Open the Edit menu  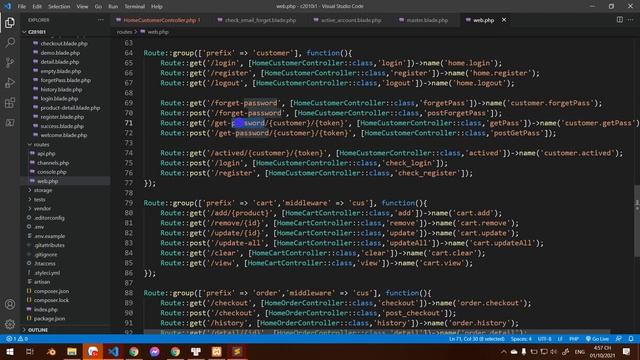(x=37, y=6)
